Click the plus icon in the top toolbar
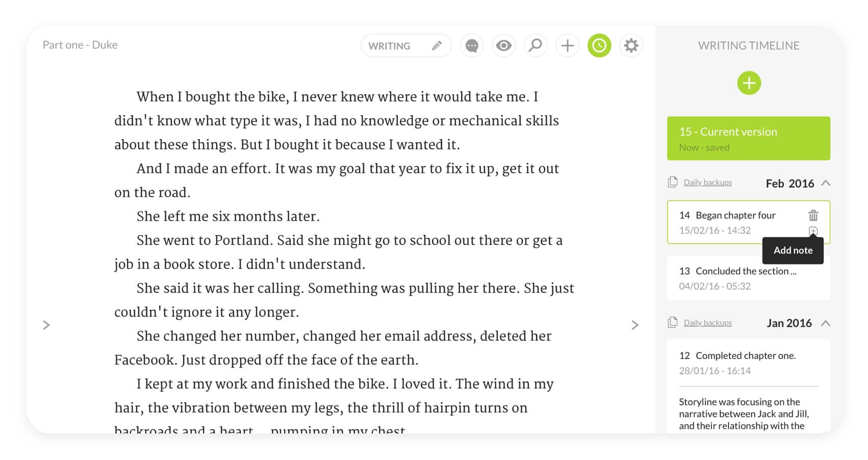The width and height of the screenshot is (868, 460). 567,46
